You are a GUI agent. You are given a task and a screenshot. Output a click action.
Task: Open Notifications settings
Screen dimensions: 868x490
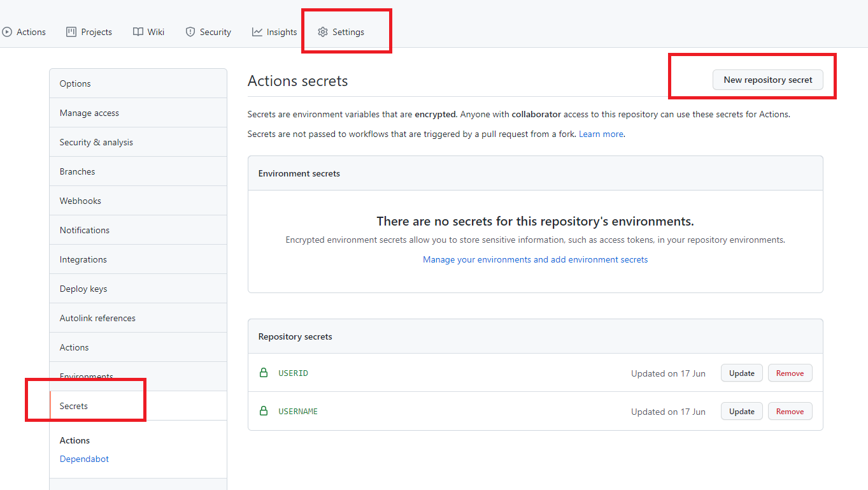[138, 230]
